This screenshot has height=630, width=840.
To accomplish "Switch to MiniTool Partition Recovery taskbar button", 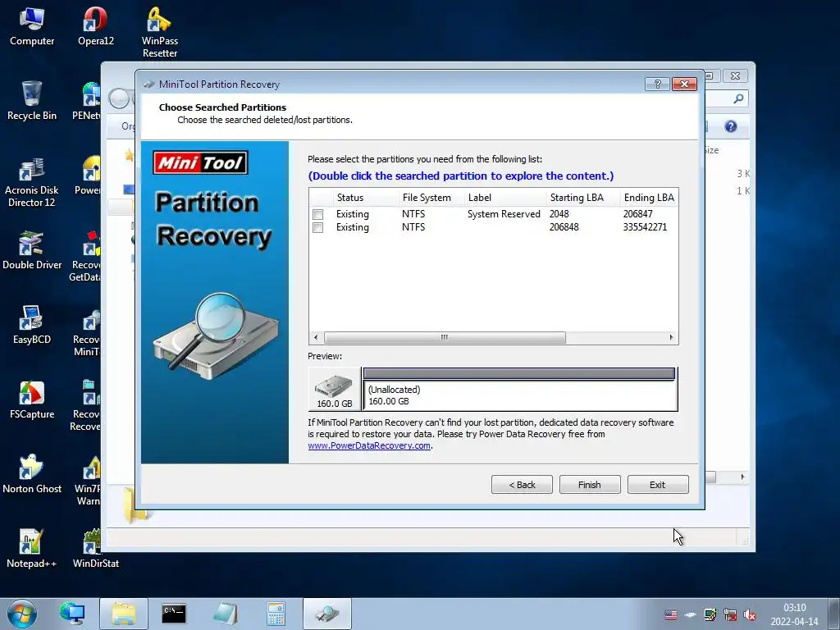I will tap(326, 614).
